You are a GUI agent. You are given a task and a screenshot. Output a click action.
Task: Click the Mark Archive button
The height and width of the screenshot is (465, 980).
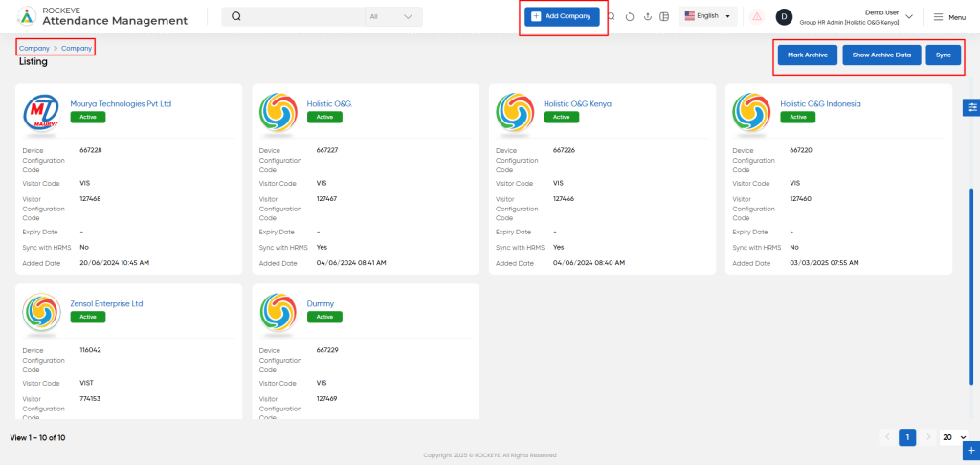[808, 55]
